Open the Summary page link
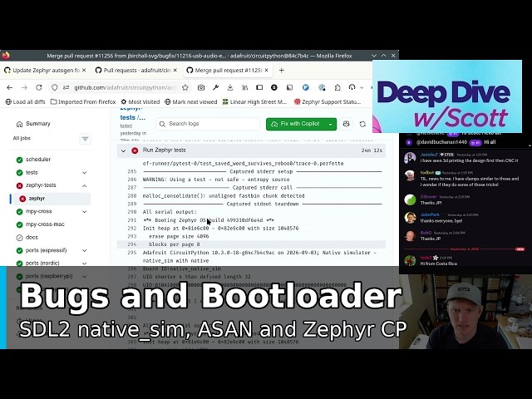The height and width of the screenshot is (399, 532). pos(38,124)
